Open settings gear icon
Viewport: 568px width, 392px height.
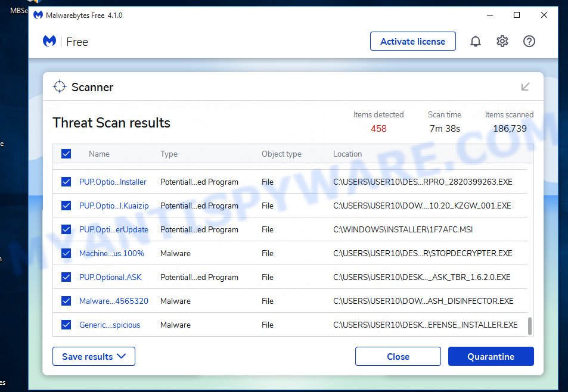pyautogui.click(x=502, y=41)
